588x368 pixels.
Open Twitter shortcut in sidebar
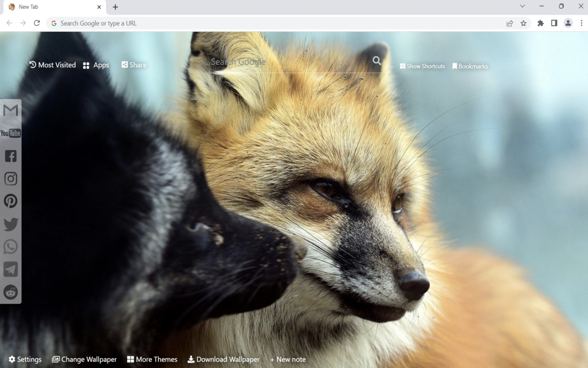pyautogui.click(x=11, y=224)
